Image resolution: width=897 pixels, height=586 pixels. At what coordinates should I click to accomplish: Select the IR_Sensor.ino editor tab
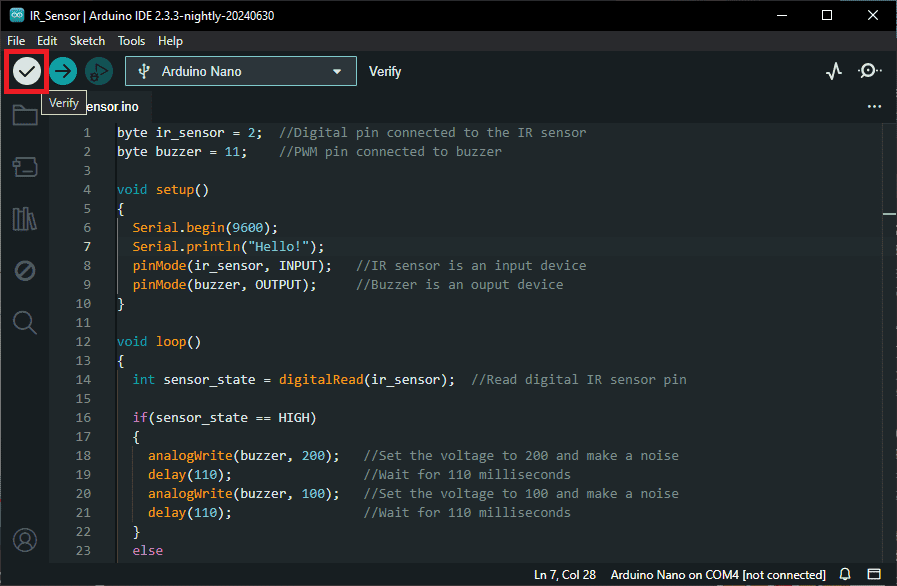[108, 107]
